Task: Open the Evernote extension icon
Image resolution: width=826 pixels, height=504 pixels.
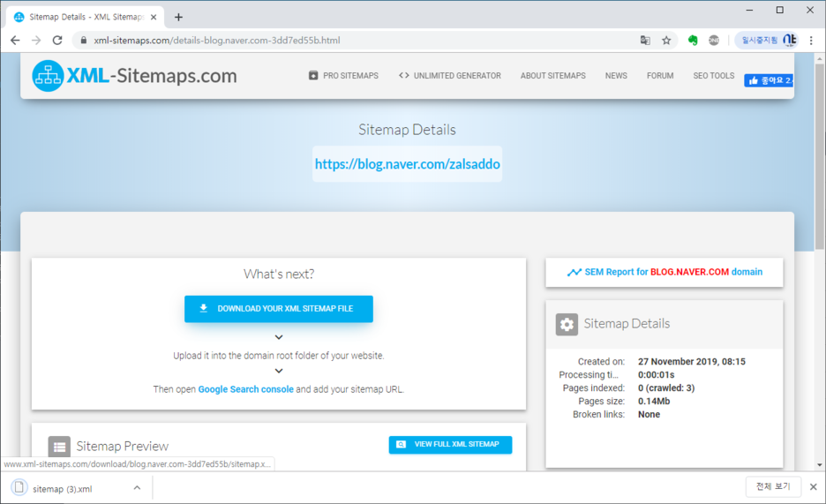Action: (693, 40)
